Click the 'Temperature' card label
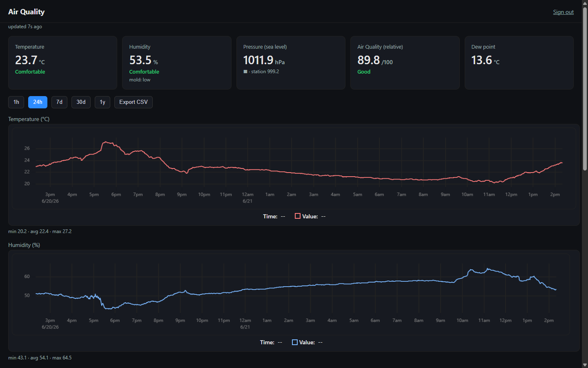 pos(29,47)
